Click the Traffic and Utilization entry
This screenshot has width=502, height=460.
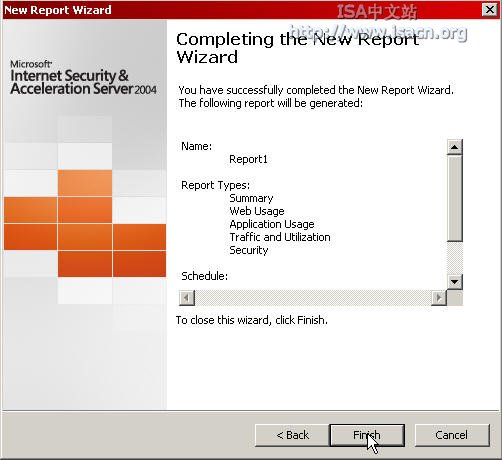coord(280,237)
